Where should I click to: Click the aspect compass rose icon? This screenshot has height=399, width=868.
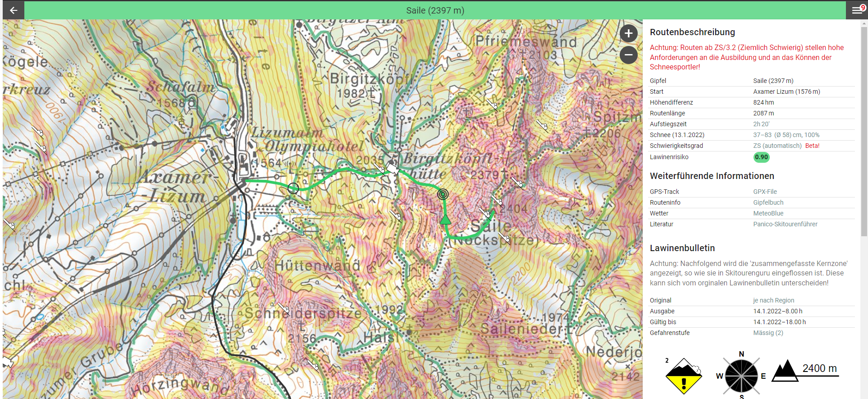point(741,376)
